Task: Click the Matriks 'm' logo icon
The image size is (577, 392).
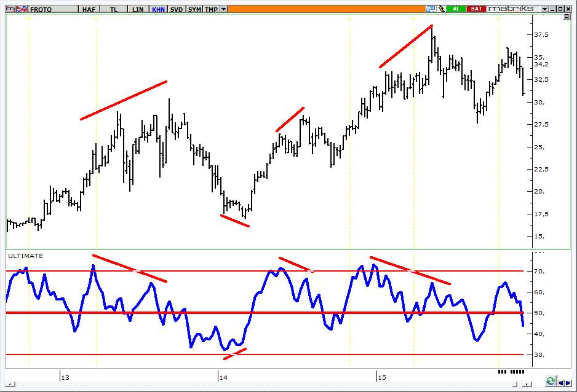Action: [x=11, y=9]
